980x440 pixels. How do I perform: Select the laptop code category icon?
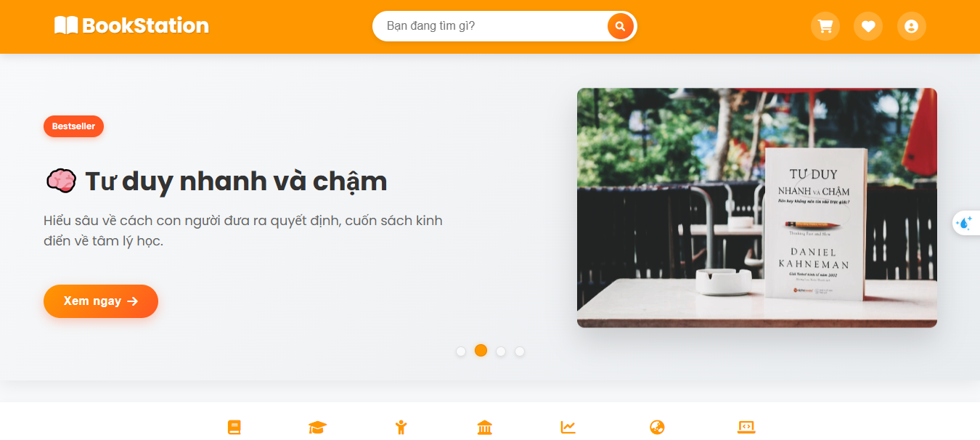746,428
